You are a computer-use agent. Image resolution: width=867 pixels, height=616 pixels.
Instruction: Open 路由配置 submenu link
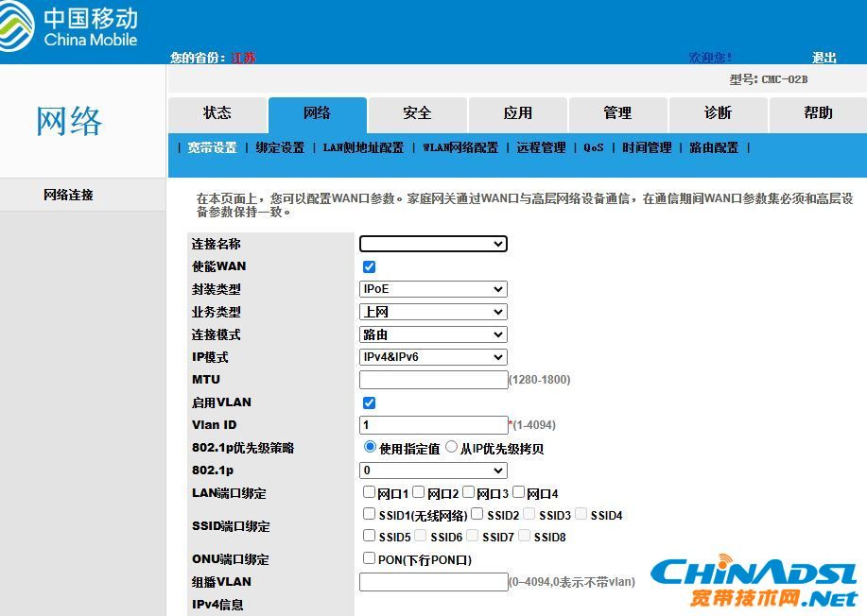point(714,147)
